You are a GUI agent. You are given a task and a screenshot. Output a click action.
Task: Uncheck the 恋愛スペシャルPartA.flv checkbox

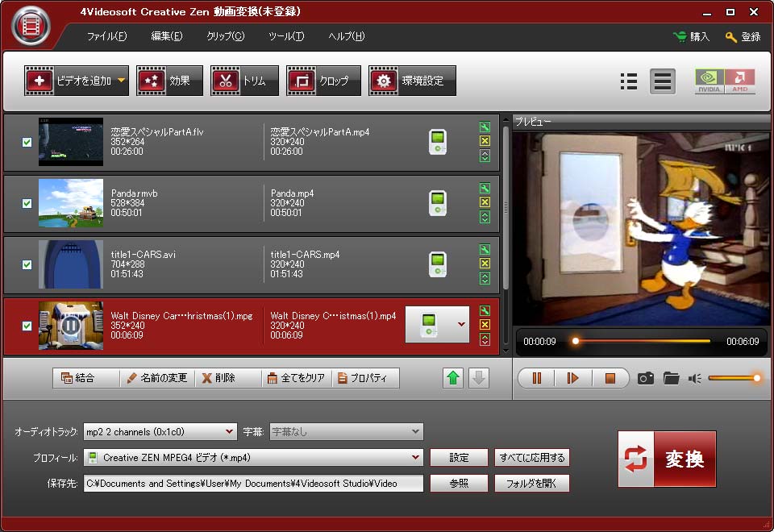tap(27, 142)
